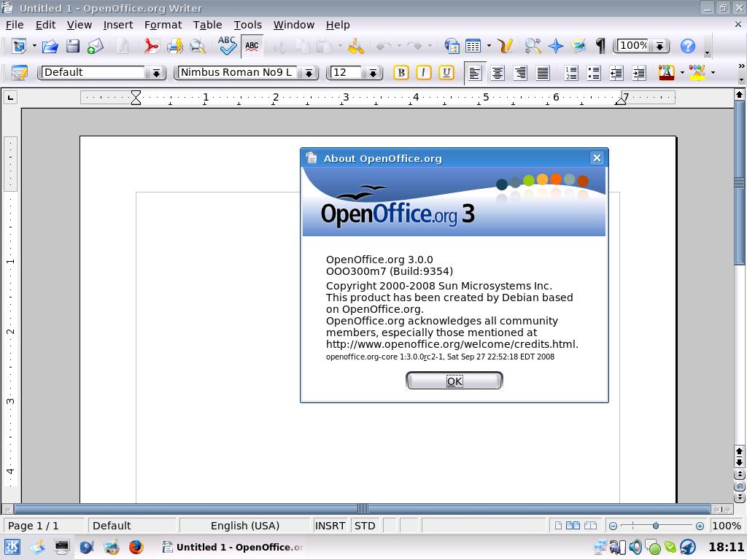747x560 pixels.
Task: Open the zoom 100% dropdown in toolbar
Action: pyautogui.click(x=659, y=46)
